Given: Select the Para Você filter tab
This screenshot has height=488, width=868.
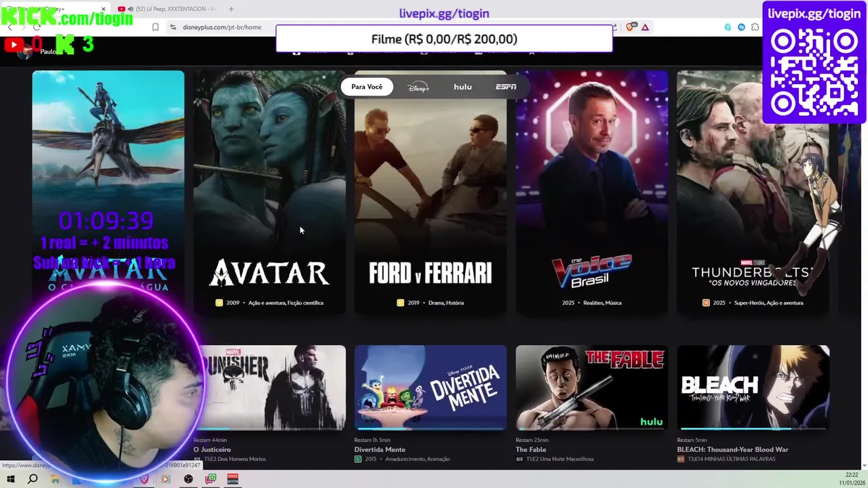Looking at the screenshot, I should click(367, 87).
